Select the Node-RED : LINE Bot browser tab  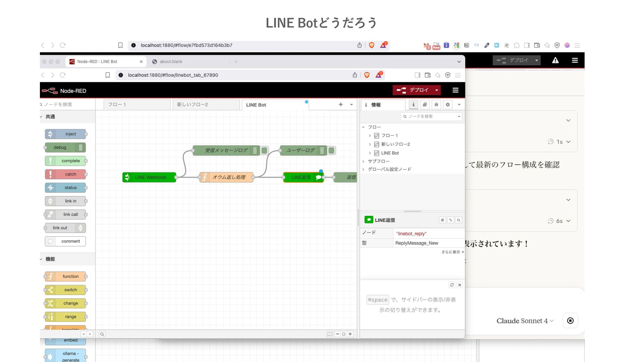pos(106,62)
